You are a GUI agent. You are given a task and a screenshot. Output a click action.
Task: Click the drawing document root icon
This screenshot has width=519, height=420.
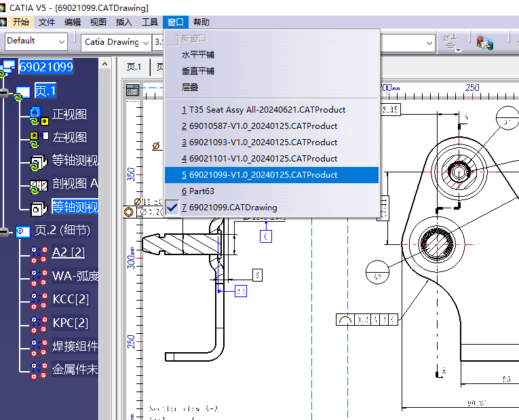8,69
